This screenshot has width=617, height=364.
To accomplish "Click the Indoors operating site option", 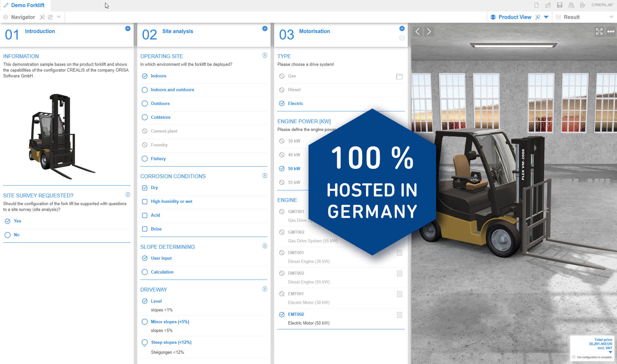I will coord(204,76).
